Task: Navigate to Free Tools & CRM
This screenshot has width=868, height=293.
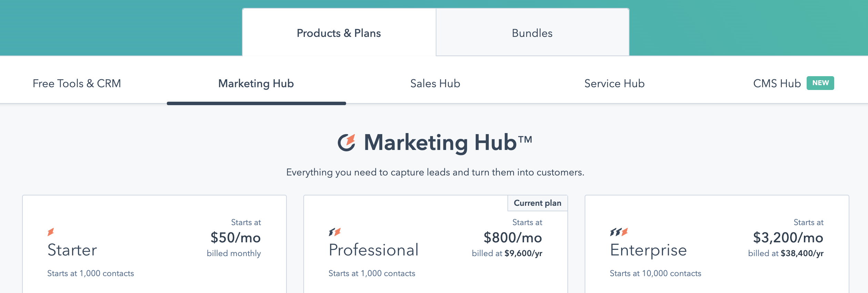Action: [x=77, y=83]
